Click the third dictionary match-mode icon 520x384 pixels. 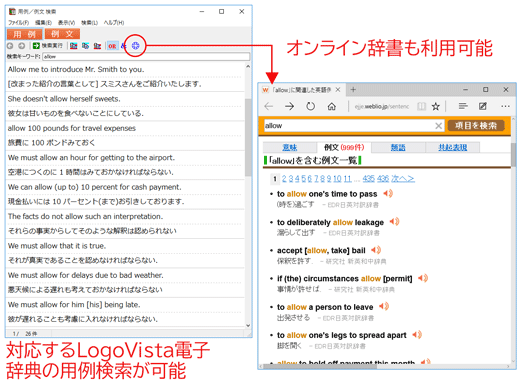click(97, 46)
